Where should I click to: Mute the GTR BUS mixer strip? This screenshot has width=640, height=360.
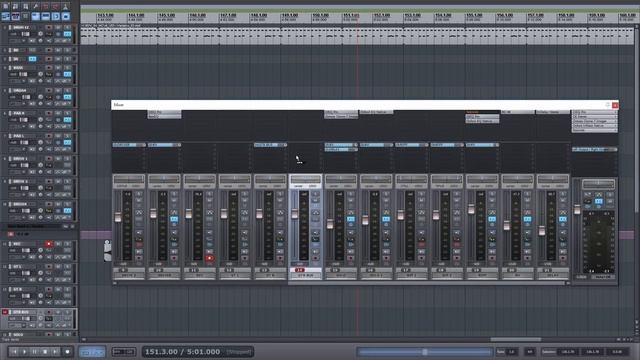pyautogui.click(x=316, y=200)
